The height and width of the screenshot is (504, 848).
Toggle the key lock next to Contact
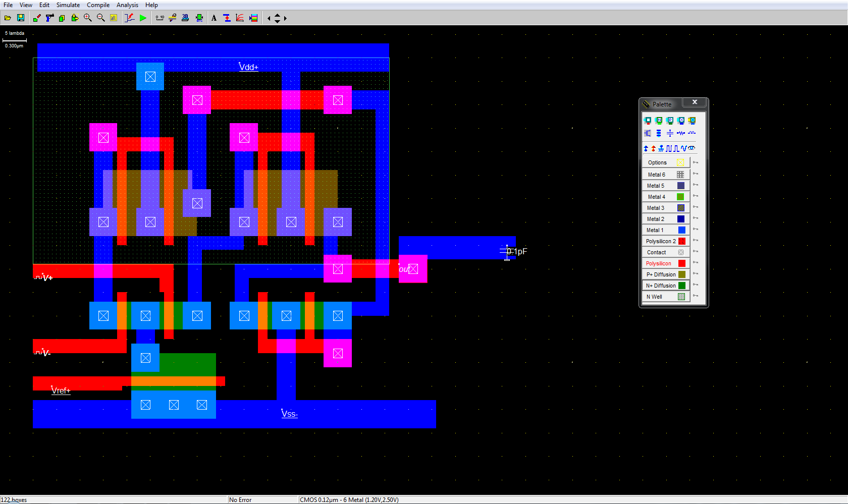696,251
